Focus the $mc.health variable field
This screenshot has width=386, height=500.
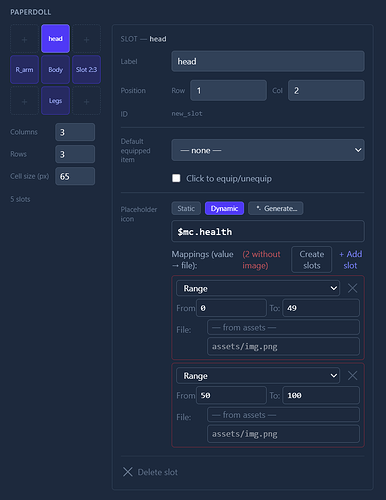point(268,231)
